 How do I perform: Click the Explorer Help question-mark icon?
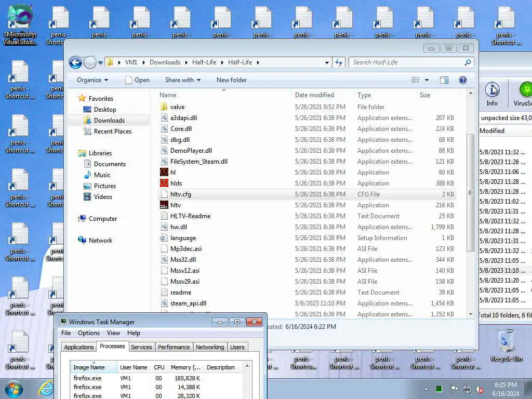[463, 80]
